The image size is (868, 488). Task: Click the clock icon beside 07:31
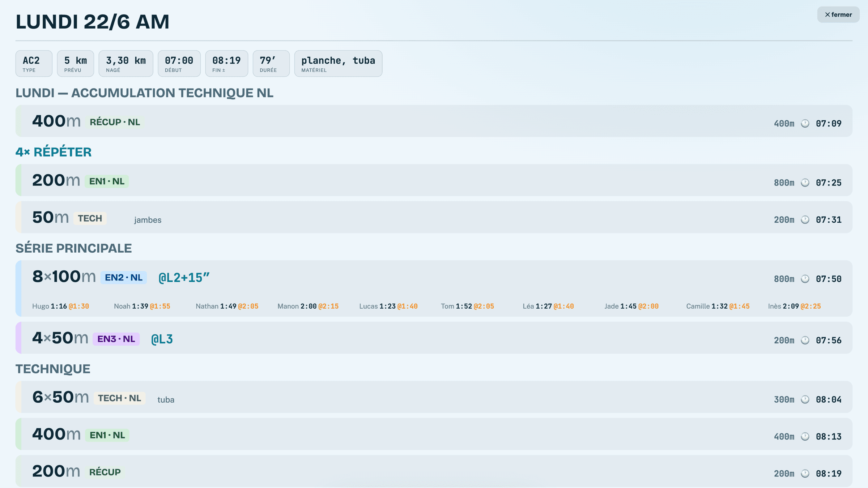click(805, 220)
